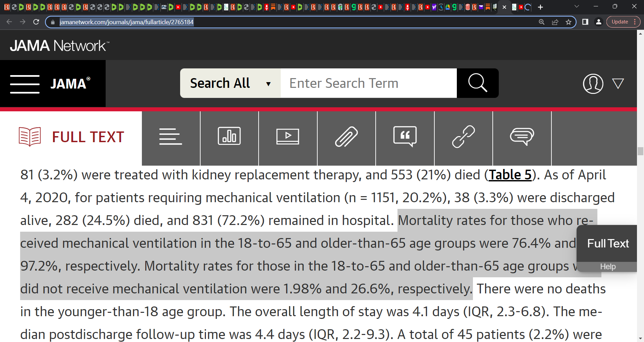Open the browser tab list chevron

click(x=577, y=7)
